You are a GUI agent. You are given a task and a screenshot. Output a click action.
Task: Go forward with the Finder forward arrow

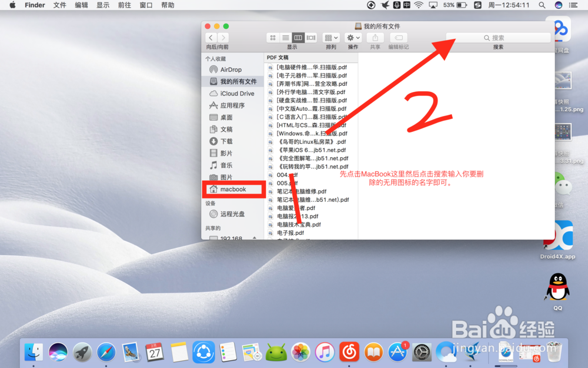pos(223,38)
